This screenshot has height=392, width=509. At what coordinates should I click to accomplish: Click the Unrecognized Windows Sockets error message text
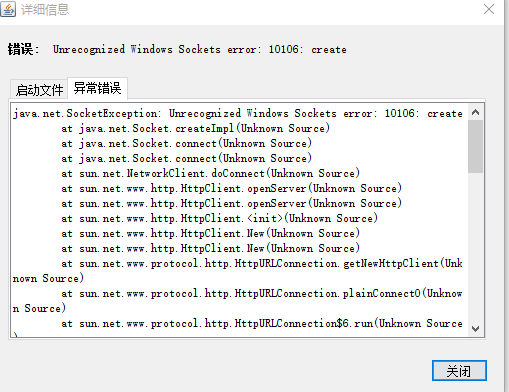tap(200, 49)
